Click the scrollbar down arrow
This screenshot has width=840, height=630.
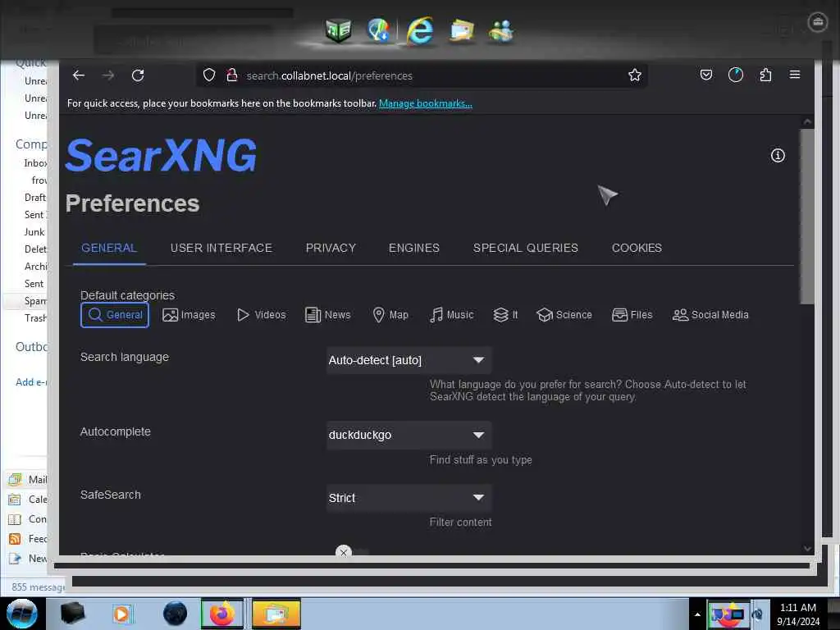[807, 548]
